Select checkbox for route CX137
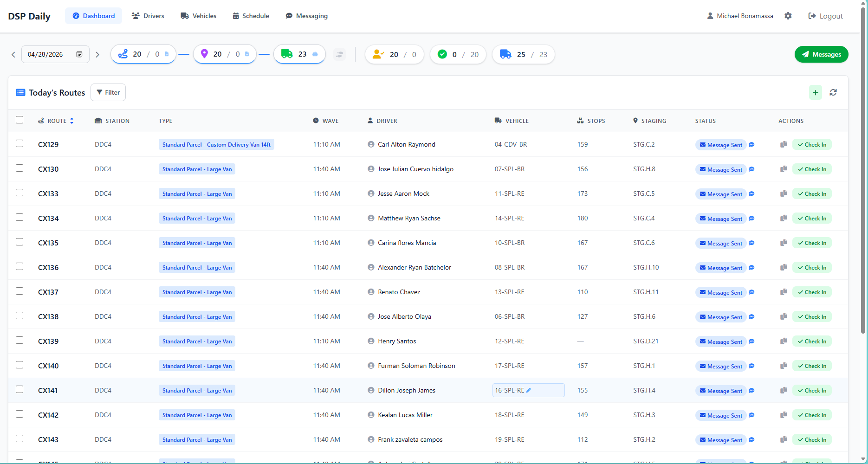This screenshot has width=868, height=464. pos(19,291)
